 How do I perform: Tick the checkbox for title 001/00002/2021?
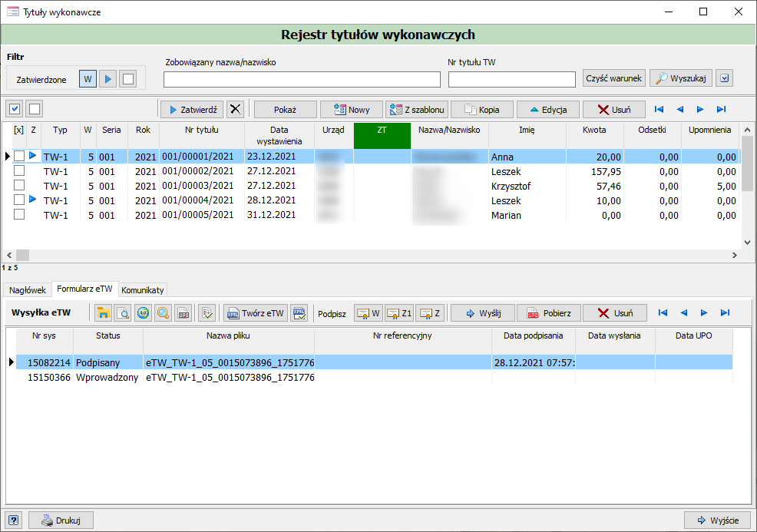pyautogui.click(x=19, y=171)
